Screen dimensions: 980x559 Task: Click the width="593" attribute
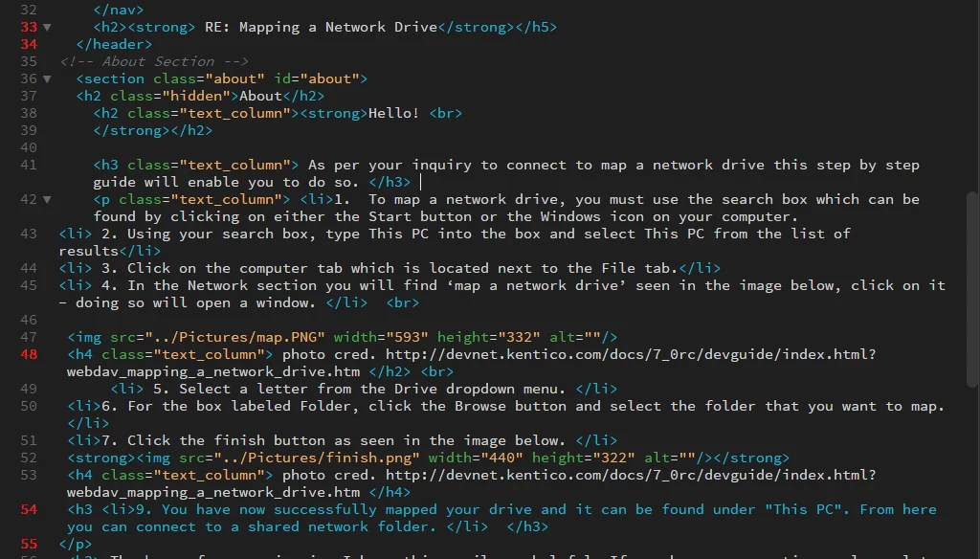pyautogui.click(x=381, y=337)
